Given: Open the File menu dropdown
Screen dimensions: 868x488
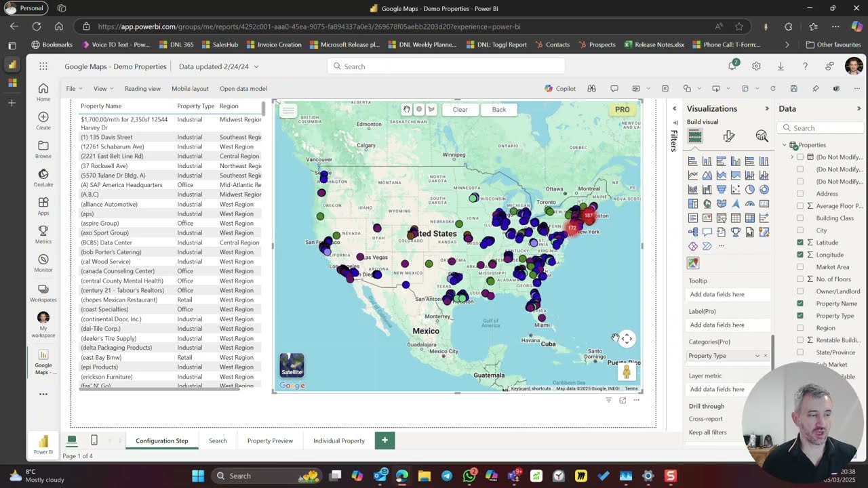Looking at the screenshot, I should (x=74, y=89).
